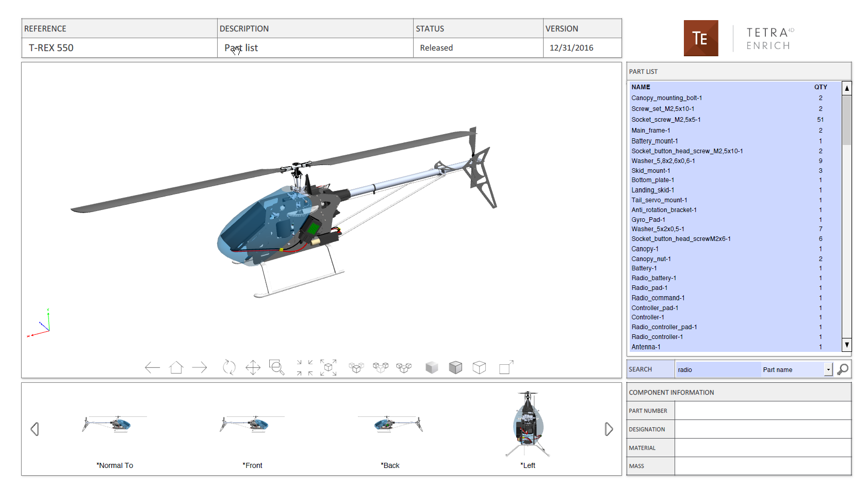The height and width of the screenshot is (485, 868).
Task: Open the Part name search dropdown
Action: tap(828, 369)
